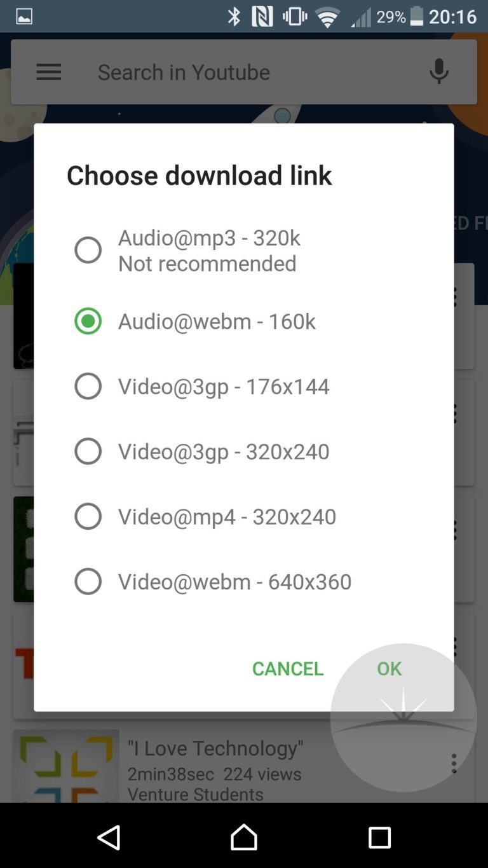488x868 pixels.
Task: Pick Video@3gp - 320x240 download format
Action: click(88, 451)
